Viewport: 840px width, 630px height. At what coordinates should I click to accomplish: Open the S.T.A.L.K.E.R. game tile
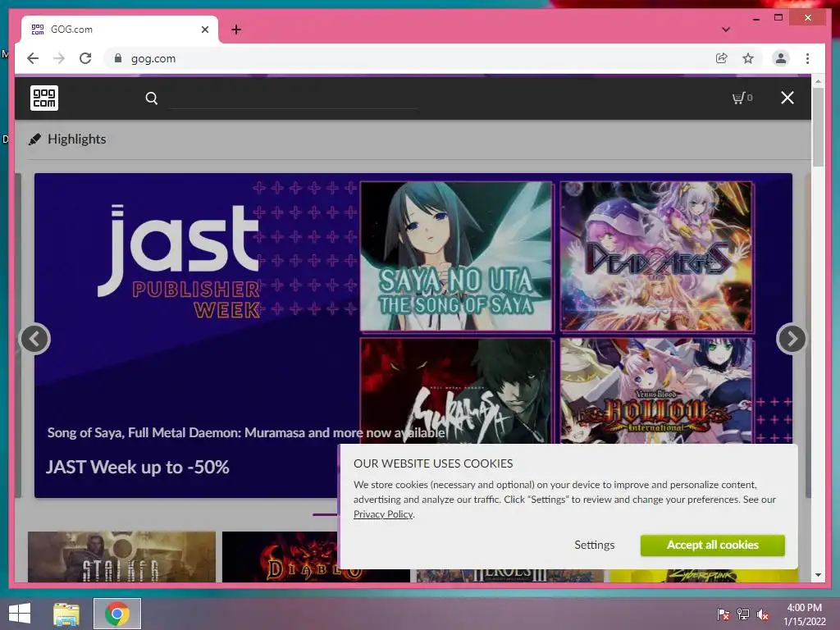pos(121,557)
